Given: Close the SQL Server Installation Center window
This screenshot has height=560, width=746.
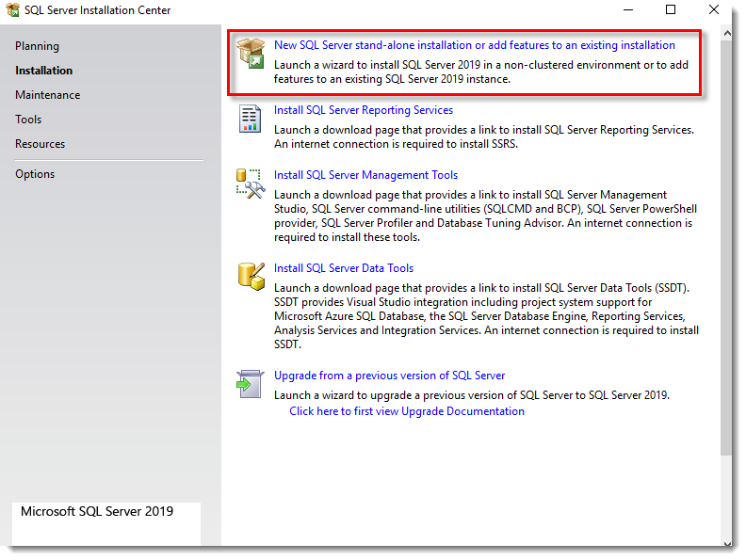Looking at the screenshot, I should [x=714, y=9].
